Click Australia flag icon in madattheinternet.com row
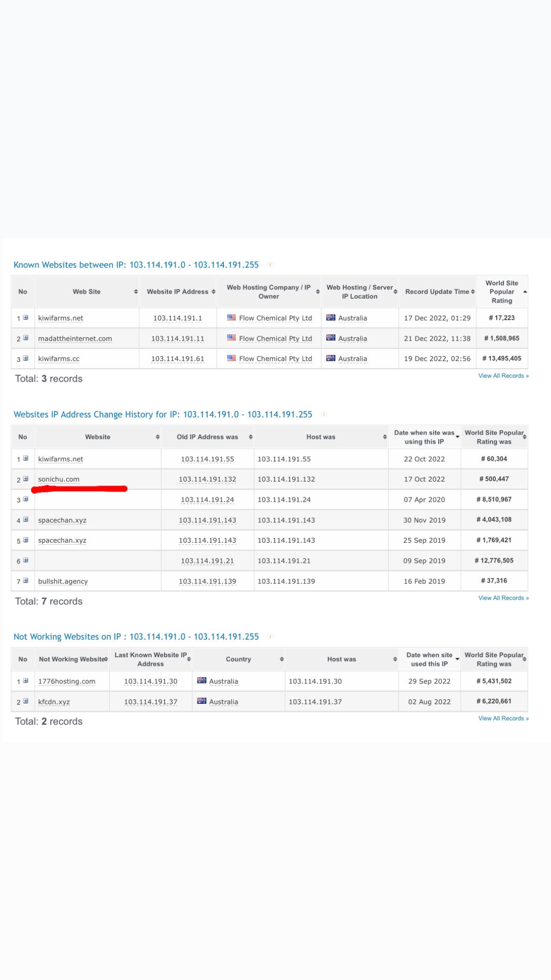 point(331,338)
